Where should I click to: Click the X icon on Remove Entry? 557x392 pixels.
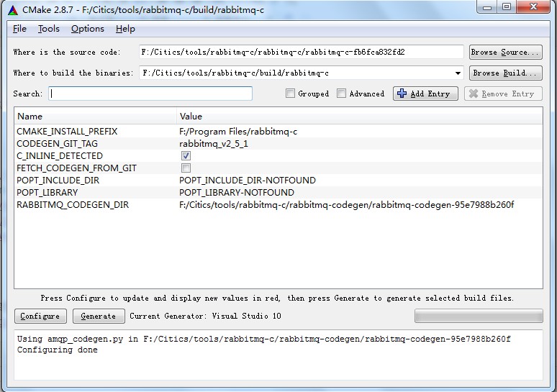click(x=474, y=94)
